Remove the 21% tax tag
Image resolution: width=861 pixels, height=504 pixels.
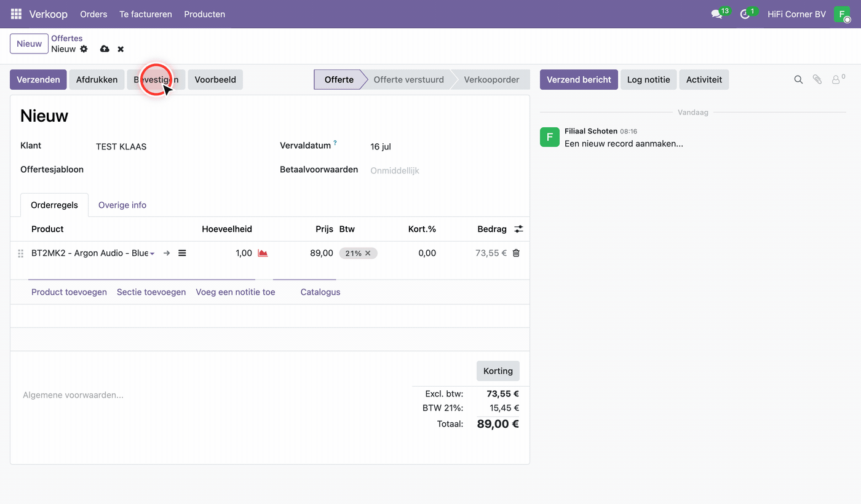pos(368,253)
